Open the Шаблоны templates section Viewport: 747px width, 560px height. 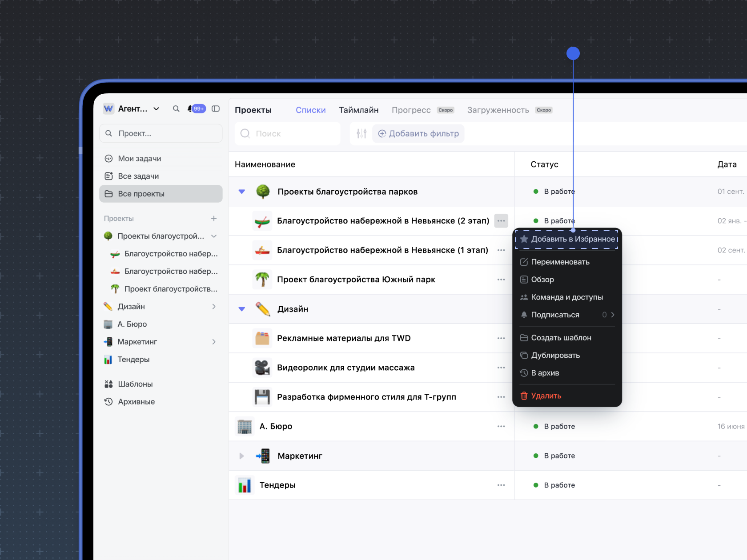[135, 384]
